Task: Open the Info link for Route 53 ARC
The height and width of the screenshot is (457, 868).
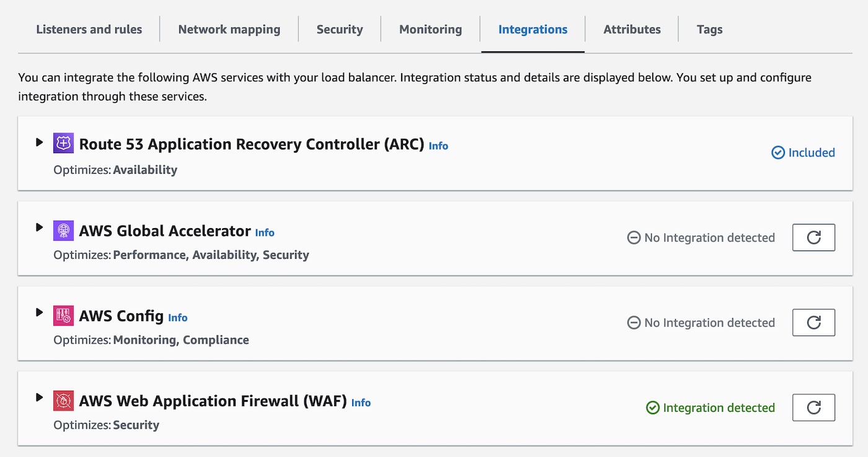Action: click(438, 146)
